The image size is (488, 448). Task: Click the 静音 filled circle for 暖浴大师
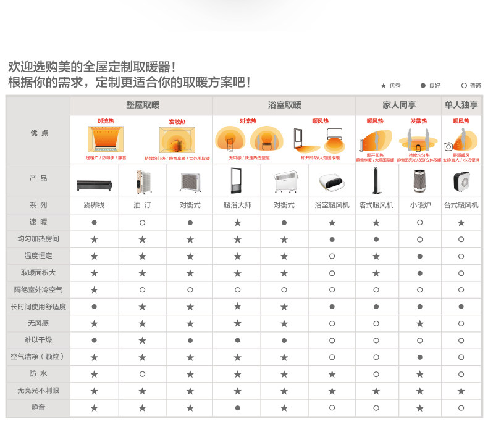coord(237,408)
